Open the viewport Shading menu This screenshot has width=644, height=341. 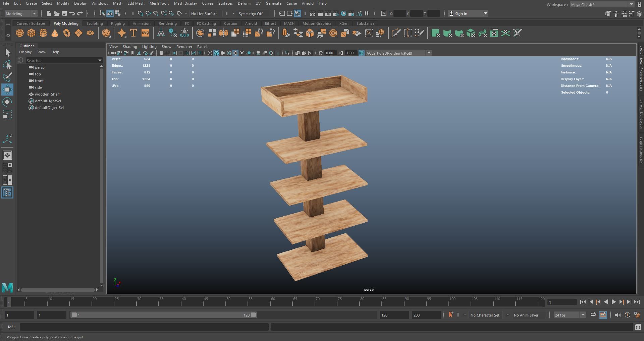130,47
